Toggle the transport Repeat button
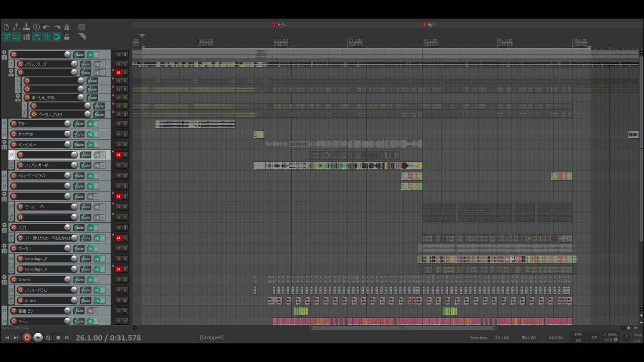Image resolution: width=644 pixels, height=362 pixels. click(x=48, y=338)
